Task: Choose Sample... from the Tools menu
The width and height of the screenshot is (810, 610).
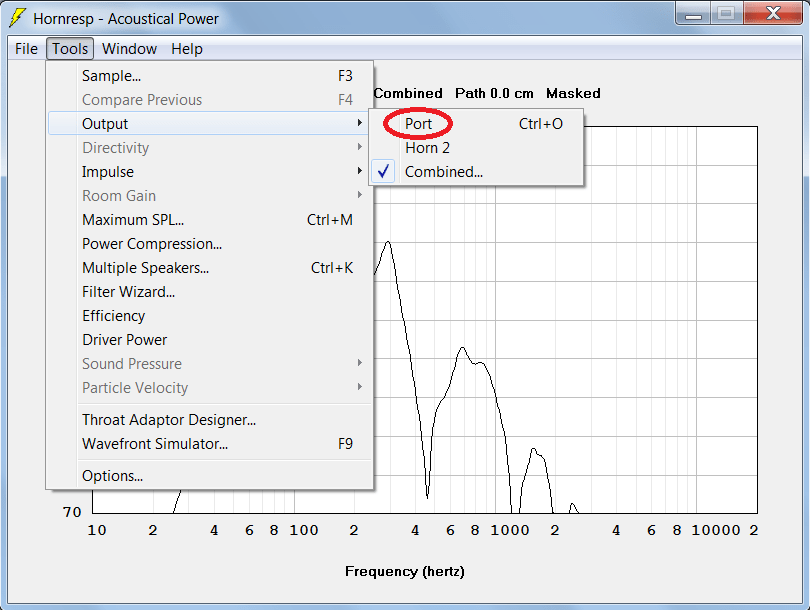Action: (210, 76)
